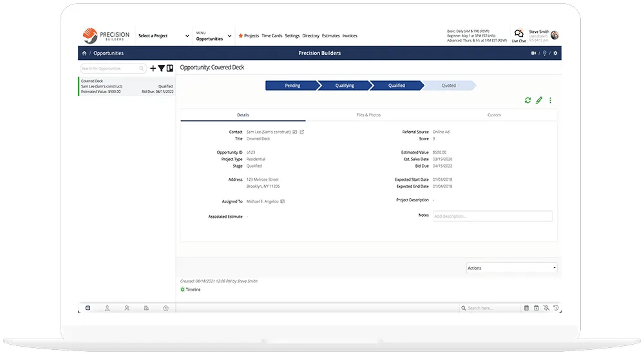Image resolution: width=644 pixels, height=355 pixels.
Task: Click the video camera icon in the header
Action: pos(534,53)
